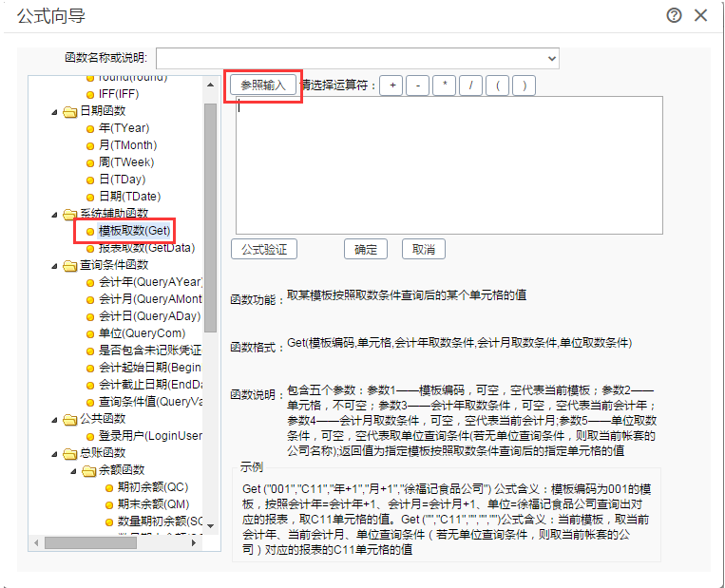Insert the right parenthesis operator
Viewport: 725px width, 588px height.
point(524,85)
